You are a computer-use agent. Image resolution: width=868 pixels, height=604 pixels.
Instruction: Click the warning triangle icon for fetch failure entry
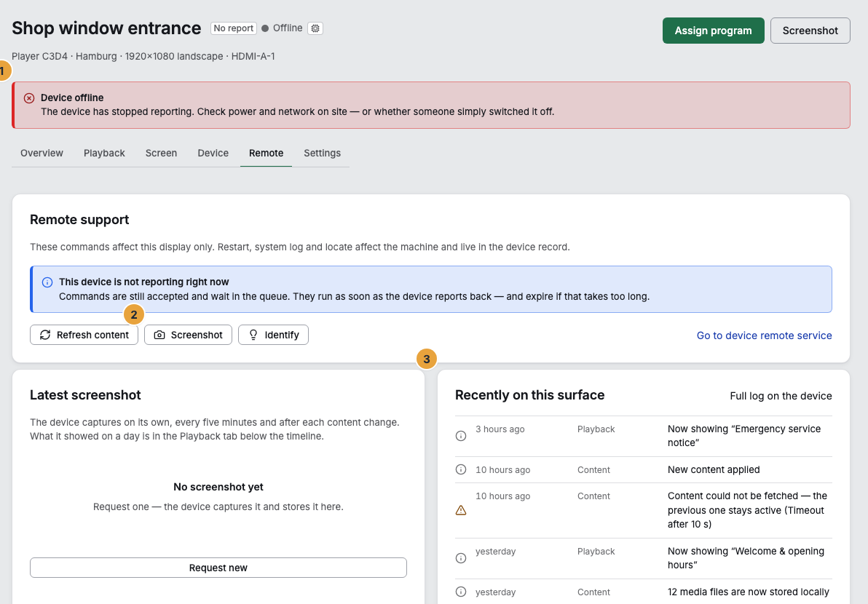[460, 510]
